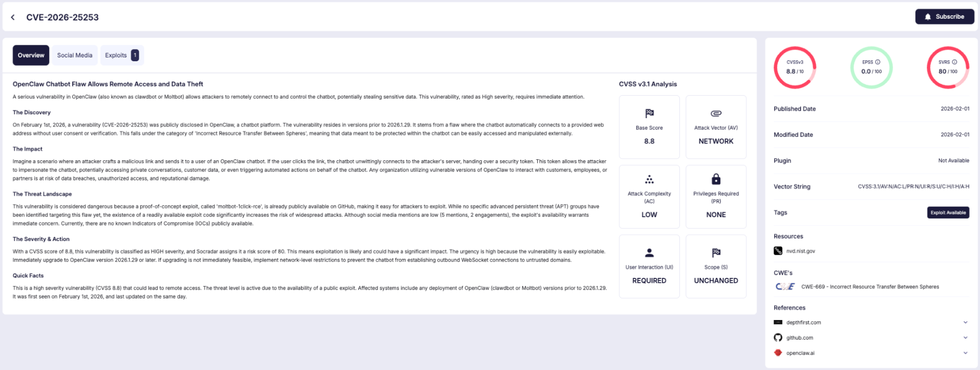The width and height of the screenshot is (980, 370).
Task: Click the depthfirst.com site icon
Action: pos(778,322)
